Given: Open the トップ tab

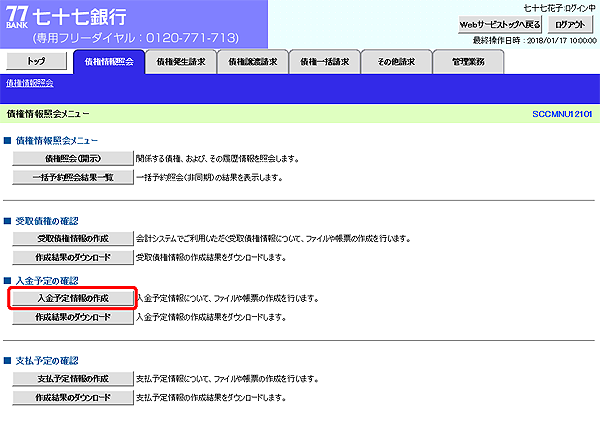Looking at the screenshot, I should (x=36, y=61).
